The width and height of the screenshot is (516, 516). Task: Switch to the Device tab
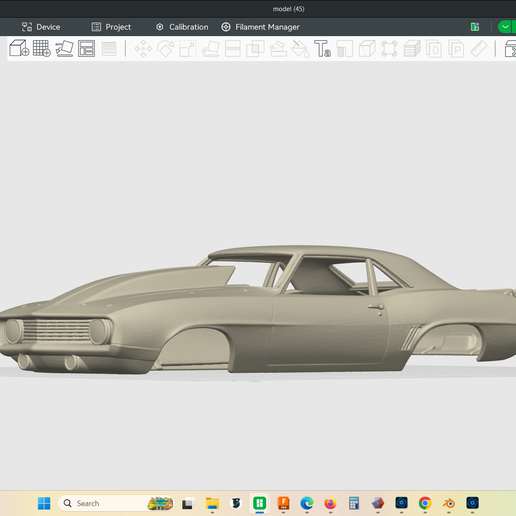[x=41, y=27]
